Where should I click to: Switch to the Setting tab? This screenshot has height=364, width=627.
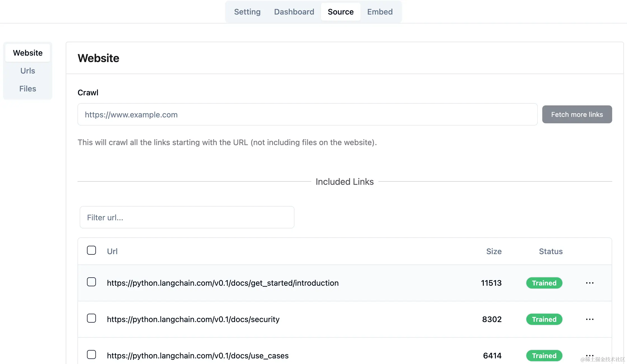pyautogui.click(x=247, y=12)
